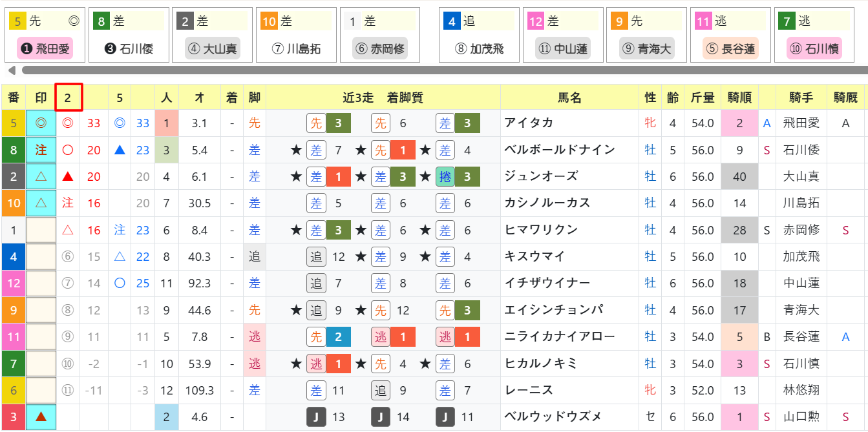The width and height of the screenshot is (868, 432).
Task: Click the blue number 4 badge on the top 加茂飛 card
Action: coord(452,21)
